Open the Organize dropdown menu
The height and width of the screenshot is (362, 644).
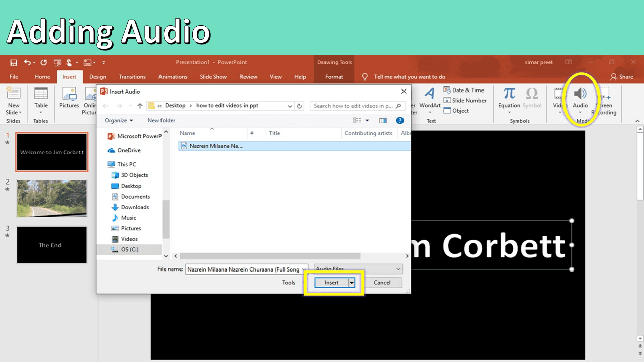click(x=119, y=120)
